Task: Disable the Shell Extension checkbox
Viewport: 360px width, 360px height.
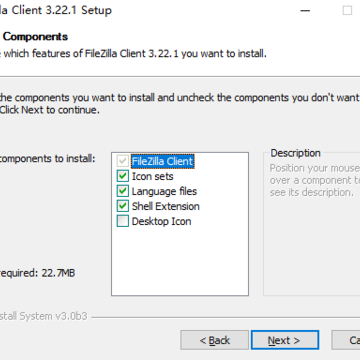Action: click(x=123, y=206)
